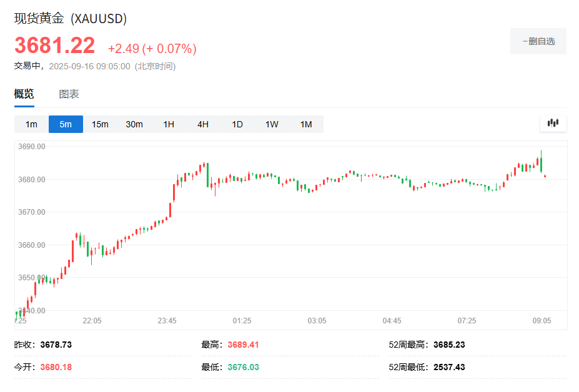Reselect the highlighted 5m interval
Viewport: 579px width, 392px height.
coord(66,124)
